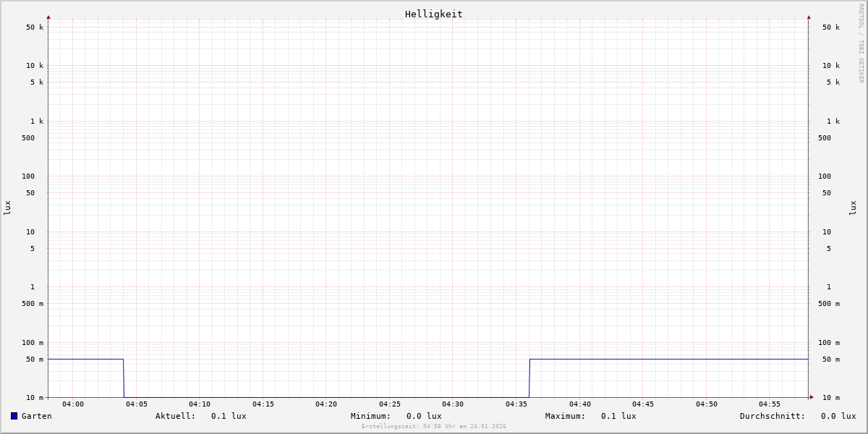868x434 pixels.
Task: Click the 04:40 time axis label
Action: [580, 404]
